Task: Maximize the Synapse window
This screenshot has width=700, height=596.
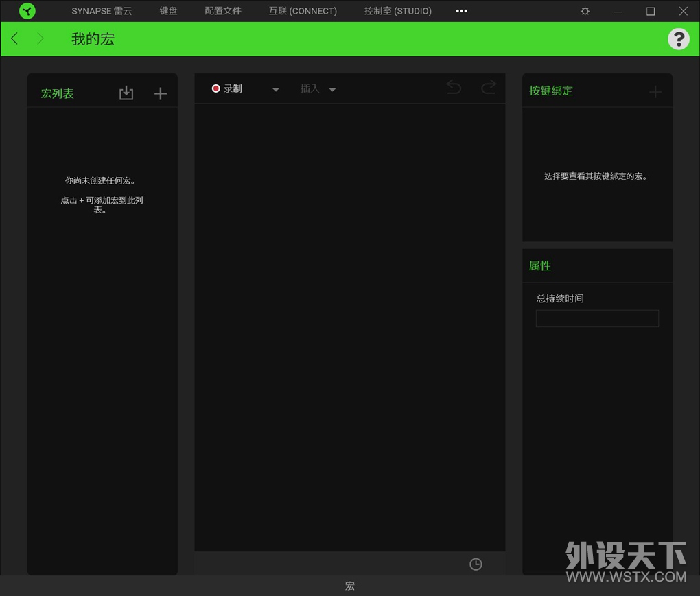Action: coord(651,11)
